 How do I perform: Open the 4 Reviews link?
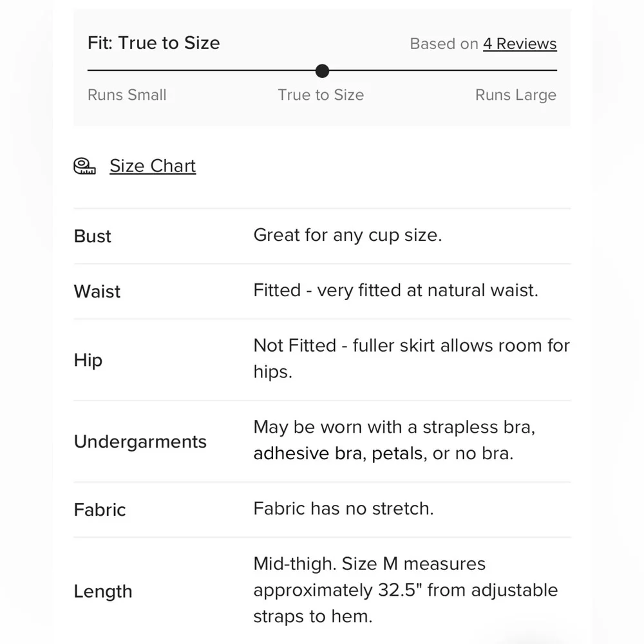(x=520, y=44)
